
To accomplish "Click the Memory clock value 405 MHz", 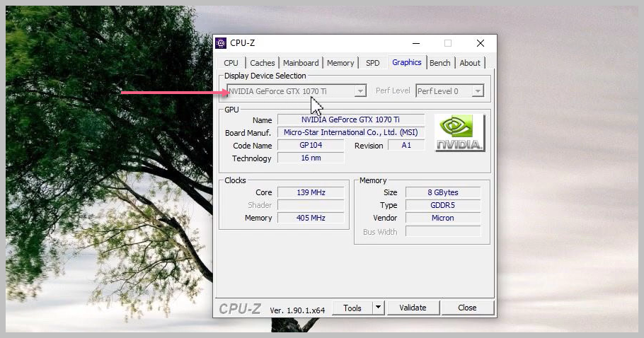I will point(311,217).
